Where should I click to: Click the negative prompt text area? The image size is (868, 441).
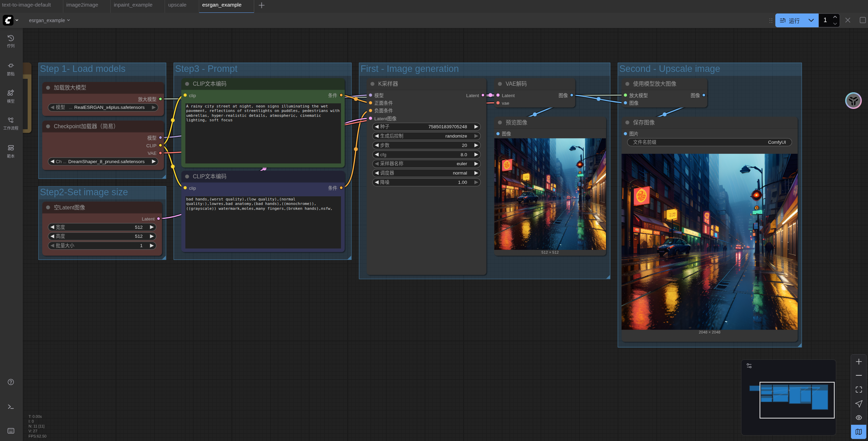point(263,222)
